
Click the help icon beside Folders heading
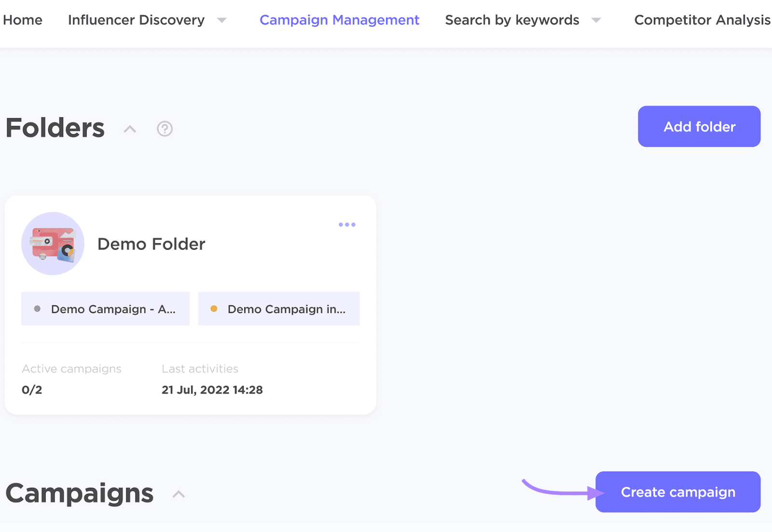(164, 129)
